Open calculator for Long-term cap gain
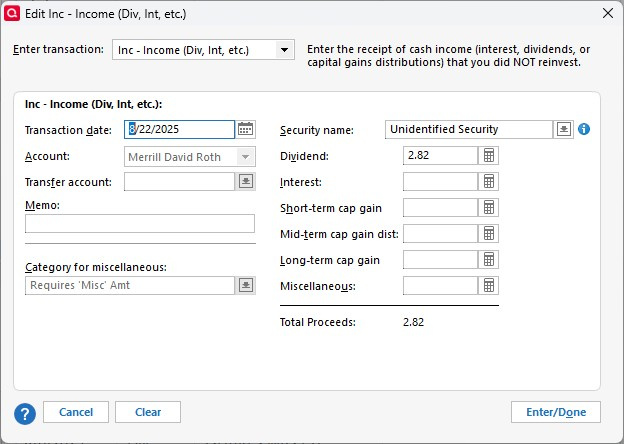Image resolution: width=624 pixels, height=444 pixels. [x=488, y=260]
